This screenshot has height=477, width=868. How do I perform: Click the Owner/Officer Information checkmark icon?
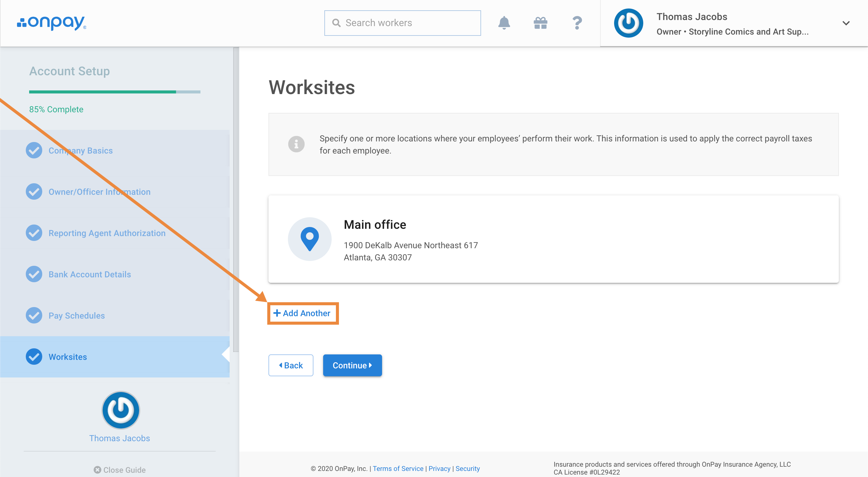34,191
